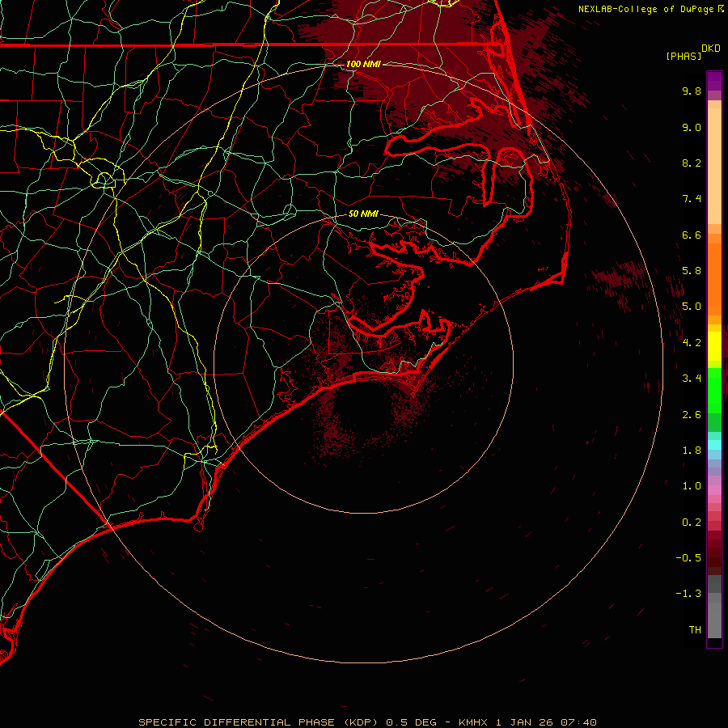Image resolution: width=728 pixels, height=728 pixels.
Task: Click the DKD label above the color scale
Action: [711, 49]
